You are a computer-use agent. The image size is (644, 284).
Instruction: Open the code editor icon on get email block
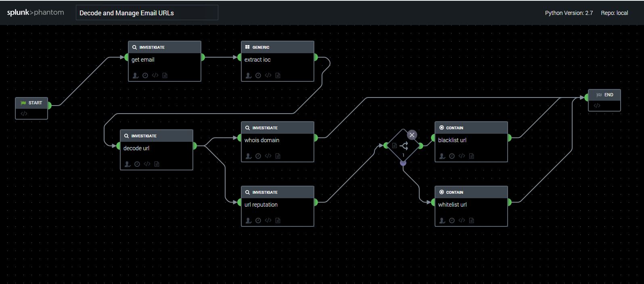pos(155,75)
